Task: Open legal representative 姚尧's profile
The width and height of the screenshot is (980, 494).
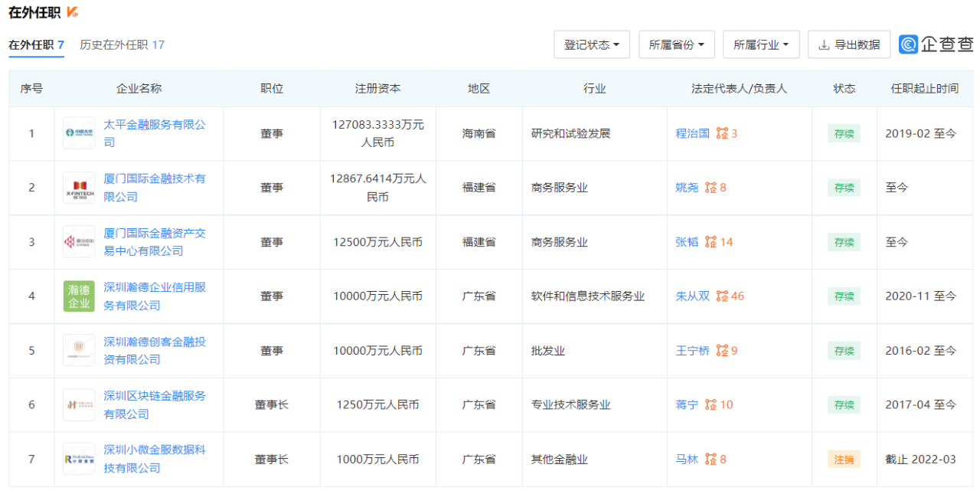Action: [688, 188]
